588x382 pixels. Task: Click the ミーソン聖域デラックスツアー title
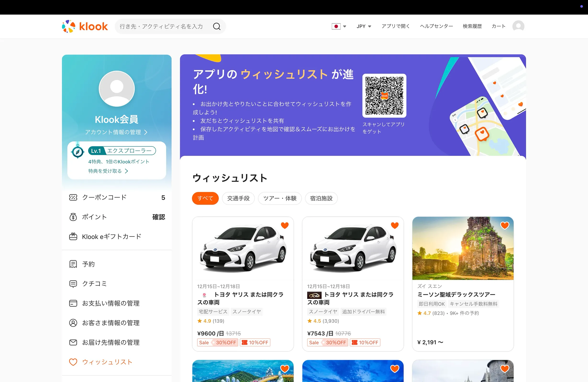(456, 294)
